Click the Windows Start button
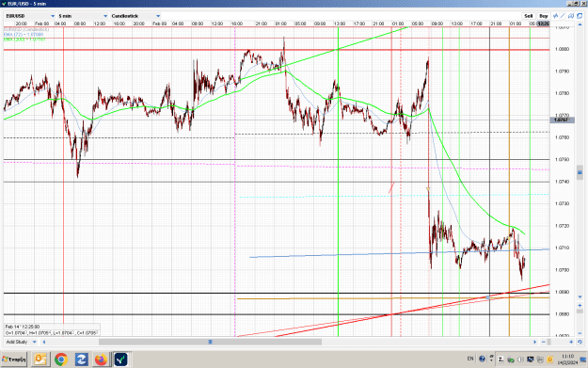The width and height of the screenshot is (588, 368). [x=14, y=360]
